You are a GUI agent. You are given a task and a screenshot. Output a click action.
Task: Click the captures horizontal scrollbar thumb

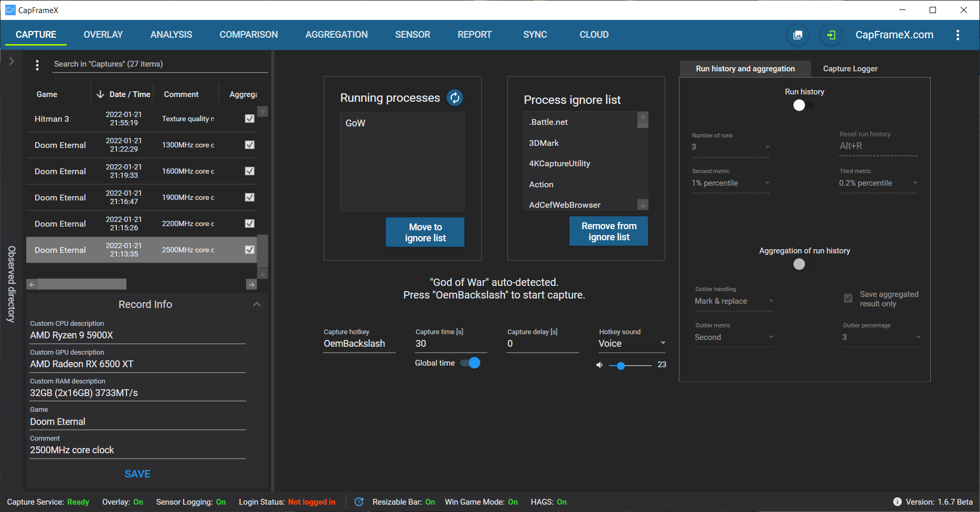coord(82,284)
